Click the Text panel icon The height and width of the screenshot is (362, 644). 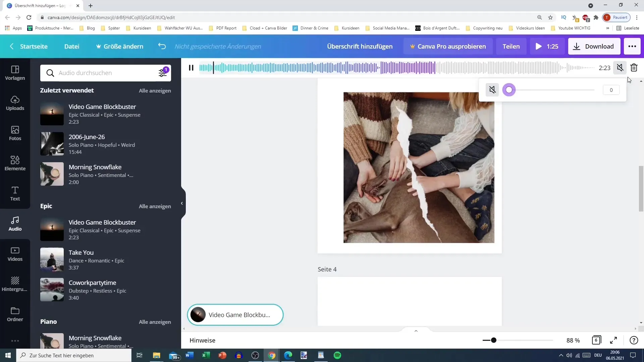click(15, 193)
